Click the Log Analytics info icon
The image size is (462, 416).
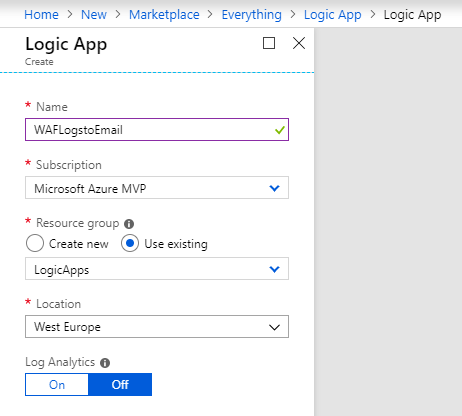click(x=105, y=363)
